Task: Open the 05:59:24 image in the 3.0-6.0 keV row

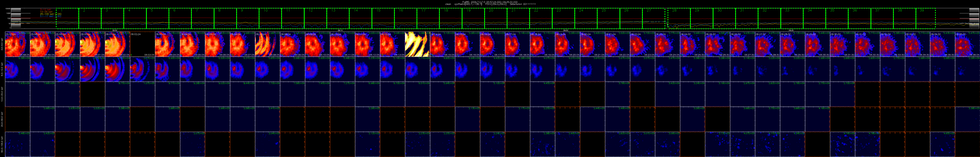Action: pos(67,44)
